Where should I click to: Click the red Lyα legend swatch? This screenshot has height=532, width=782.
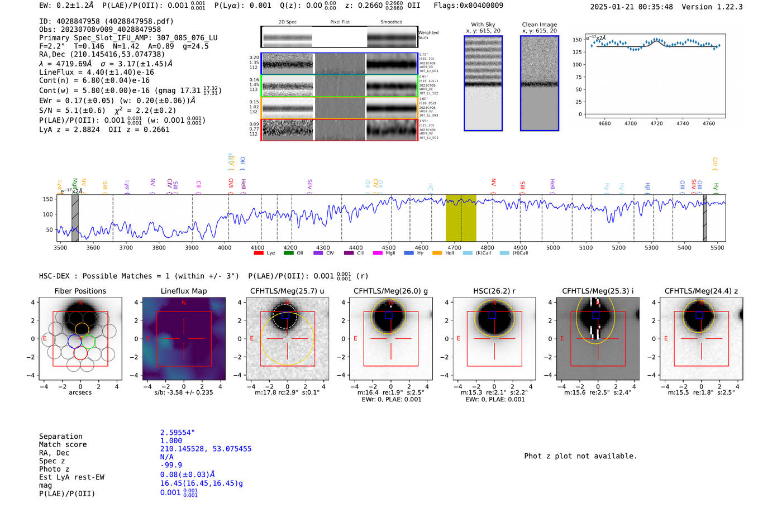(259, 253)
